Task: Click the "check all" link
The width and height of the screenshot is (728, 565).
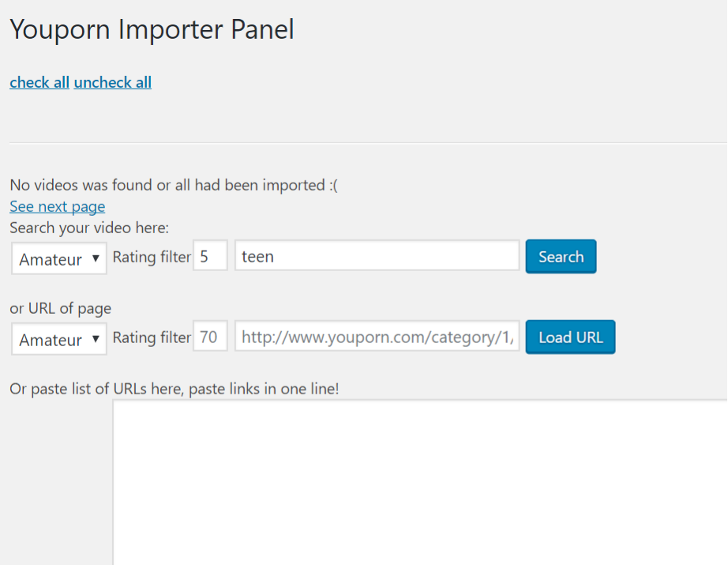Action: tap(39, 82)
